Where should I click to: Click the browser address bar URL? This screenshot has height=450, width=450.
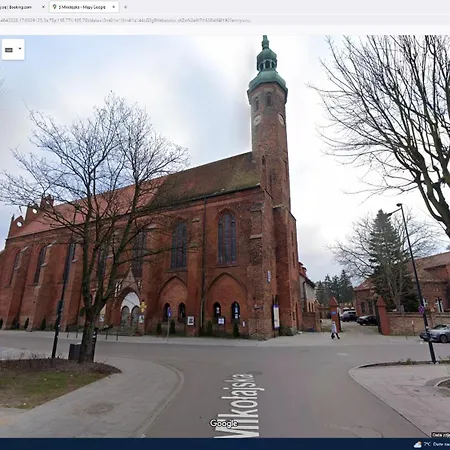125,20
